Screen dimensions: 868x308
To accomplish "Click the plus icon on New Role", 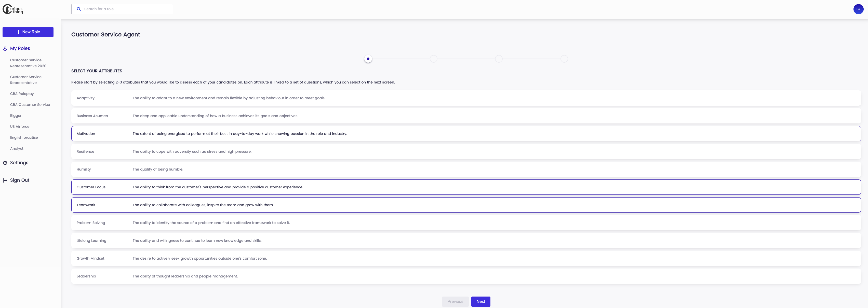I will 19,32.
